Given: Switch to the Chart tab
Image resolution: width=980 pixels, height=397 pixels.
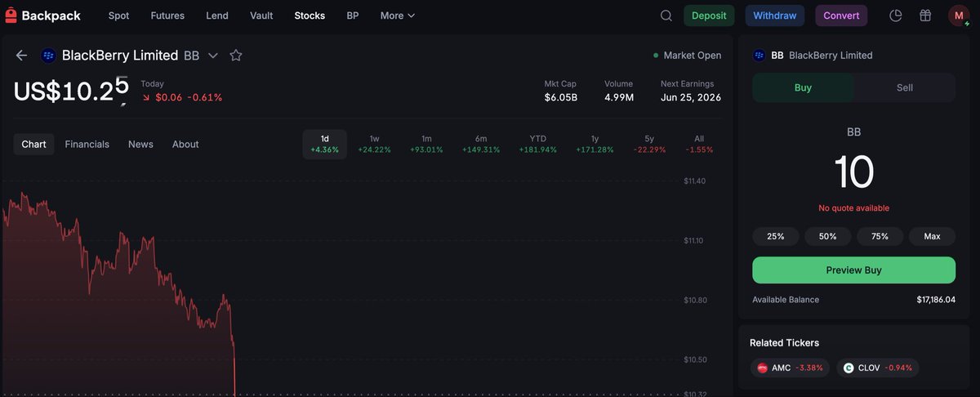Looking at the screenshot, I should point(34,144).
